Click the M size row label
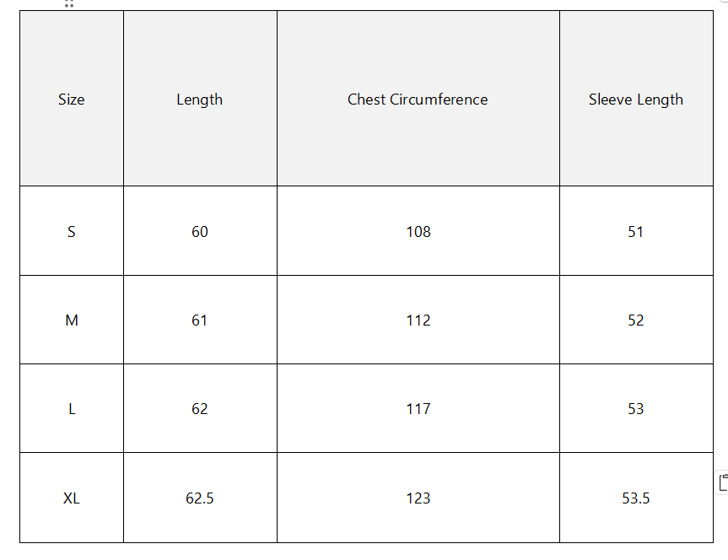Image resolution: width=728 pixels, height=560 pixels. click(72, 320)
